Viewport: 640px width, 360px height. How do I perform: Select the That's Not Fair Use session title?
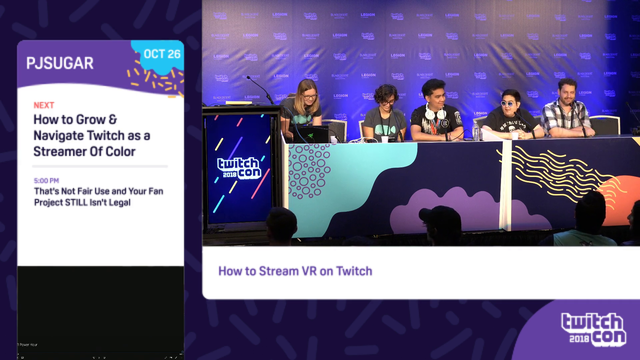98,197
